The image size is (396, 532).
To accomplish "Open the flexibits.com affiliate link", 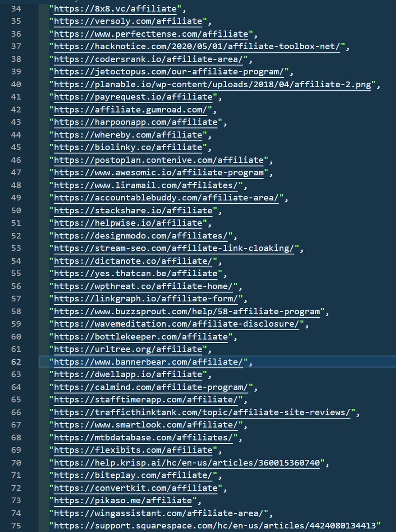I will coord(133,450).
